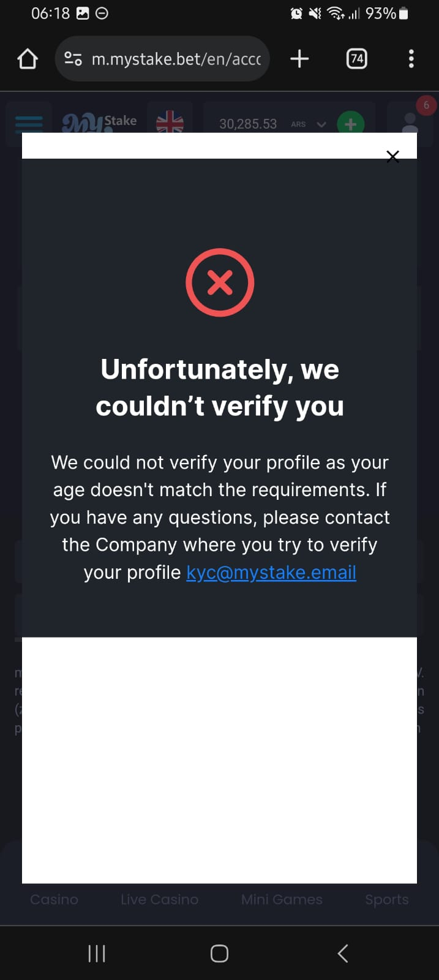Close the verification failed dialog

(393, 156)
